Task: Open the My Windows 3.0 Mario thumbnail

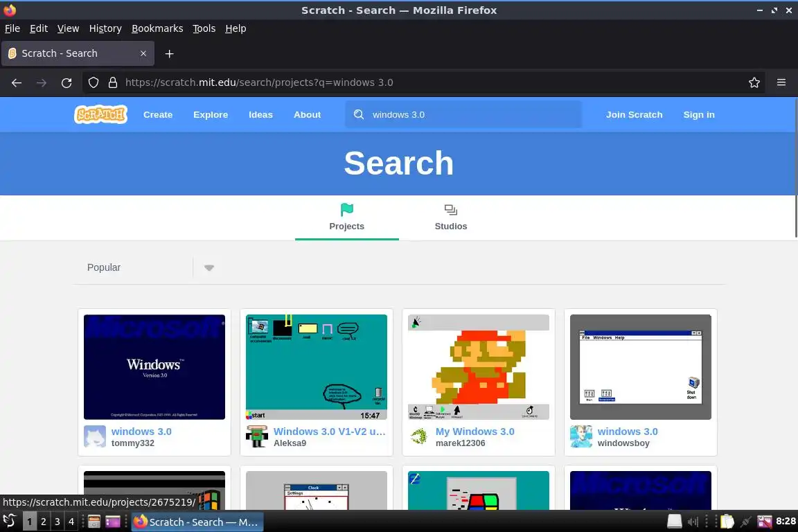Action: (479, 367)
